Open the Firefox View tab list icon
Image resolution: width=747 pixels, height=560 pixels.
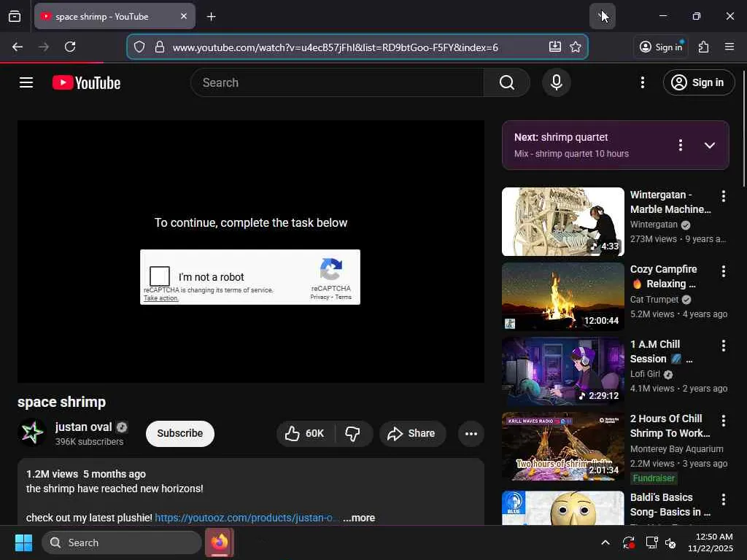point(15,17)
